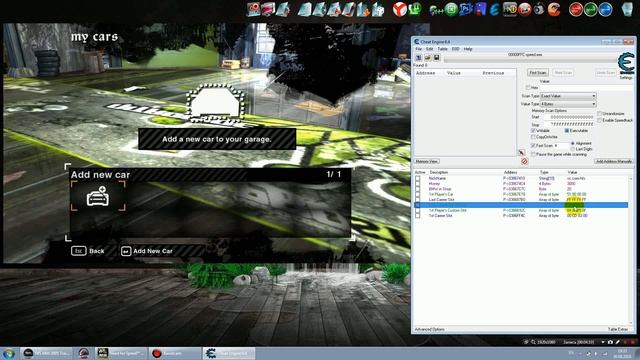The height and width of the screenshot is (360, 640).
Task: Click the scan Value input field
Action: 587,87
